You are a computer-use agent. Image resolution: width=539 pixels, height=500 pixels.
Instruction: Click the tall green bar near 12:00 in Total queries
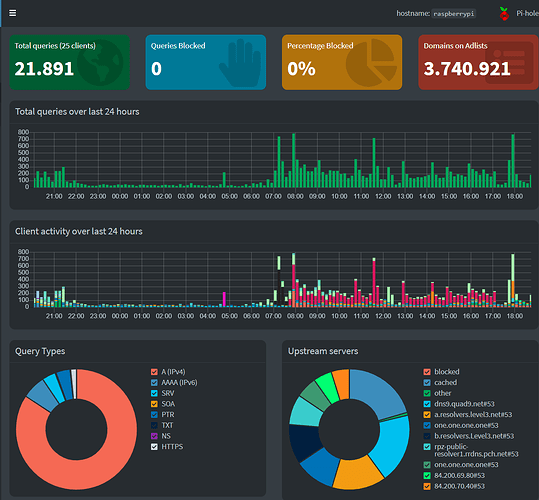(374, 163)
